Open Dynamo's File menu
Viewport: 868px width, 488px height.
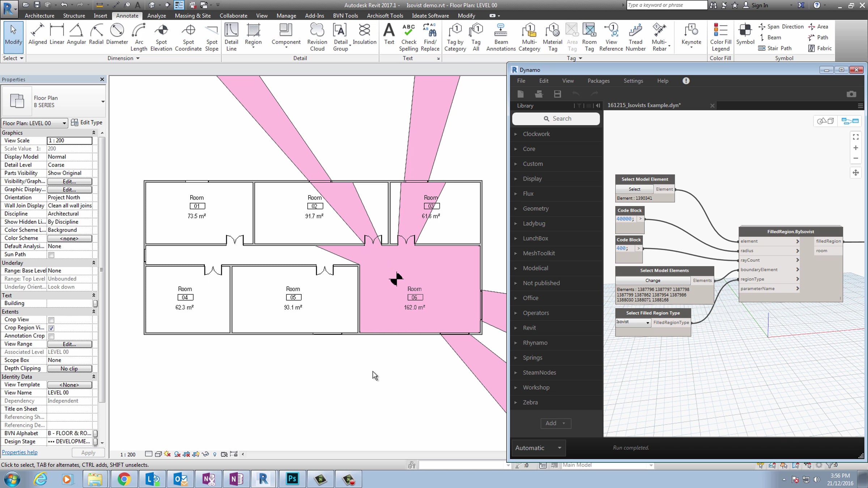(521, 81)
